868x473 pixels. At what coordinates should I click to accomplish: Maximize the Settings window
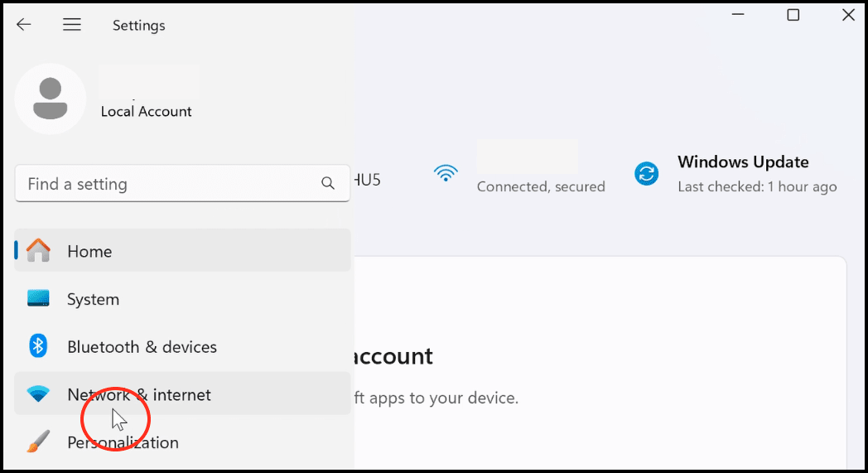[x=793, y=15]
